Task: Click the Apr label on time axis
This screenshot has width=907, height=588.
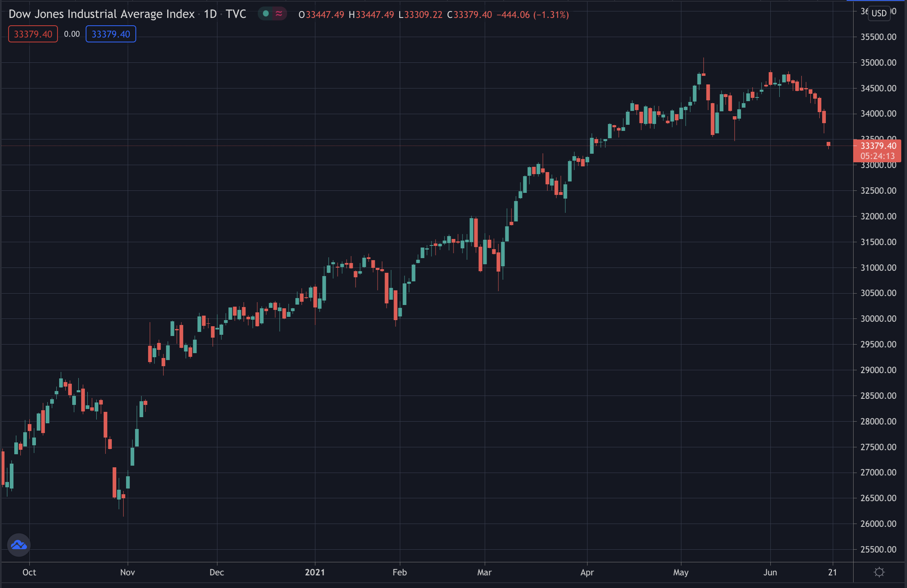Action: pos(587,572)
